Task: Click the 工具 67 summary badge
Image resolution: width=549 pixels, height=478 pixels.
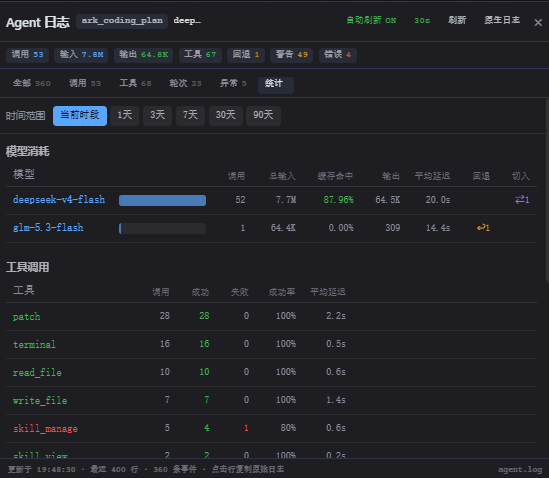Action: [x=200, y=55]
